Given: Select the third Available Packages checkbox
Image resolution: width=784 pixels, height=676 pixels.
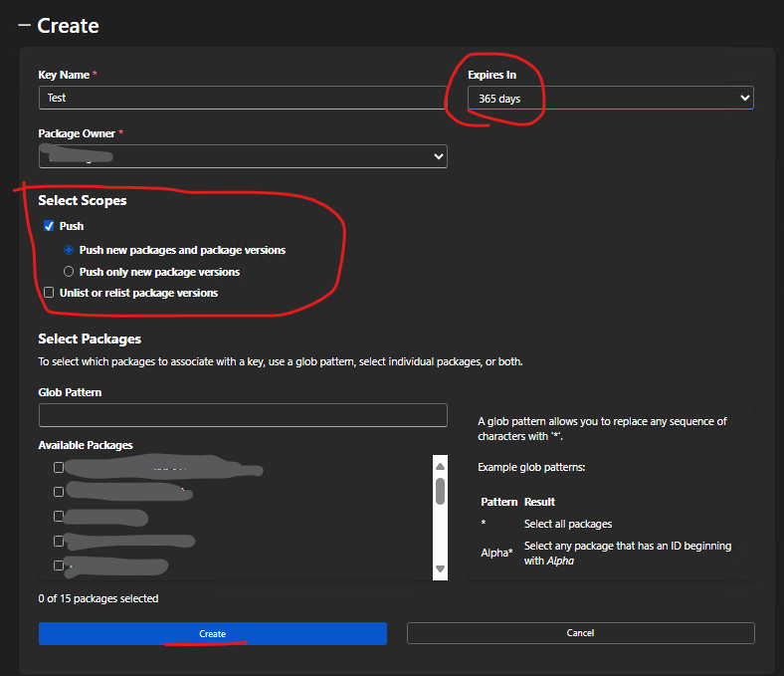Looking at the screenshot, I should pos(59,516).
